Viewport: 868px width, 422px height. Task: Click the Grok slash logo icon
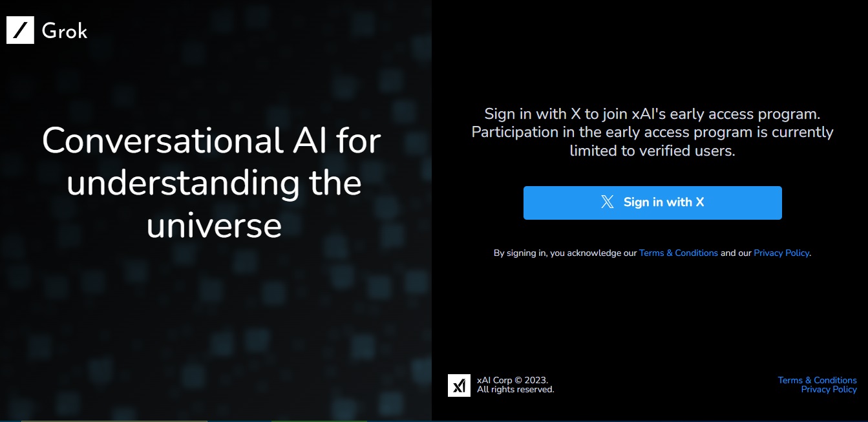20,30
